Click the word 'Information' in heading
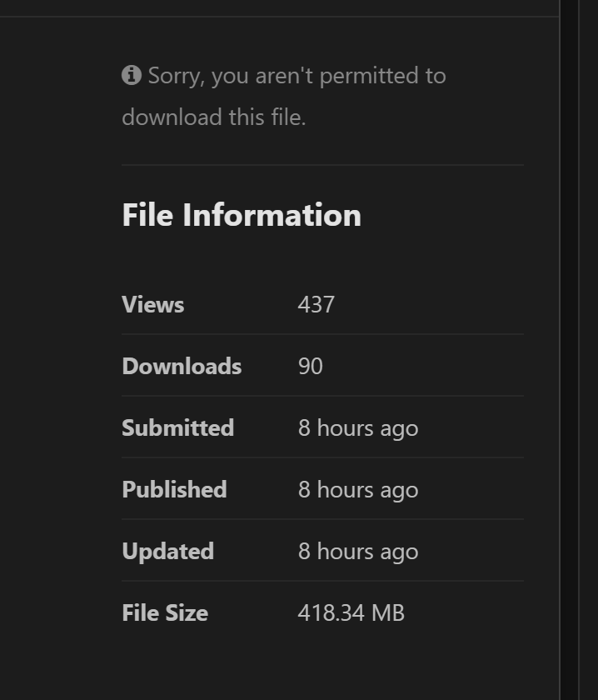Image resolution: width=598 pixels, height=700 pixels. pos(272,215)
